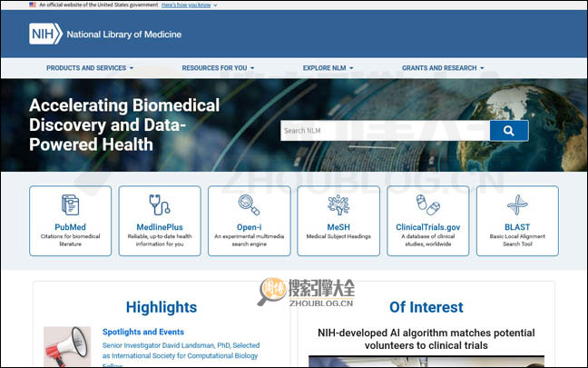Click 'Reliable, up-to-date health information' text
The image size is (588, 368).
coord(160,240)
